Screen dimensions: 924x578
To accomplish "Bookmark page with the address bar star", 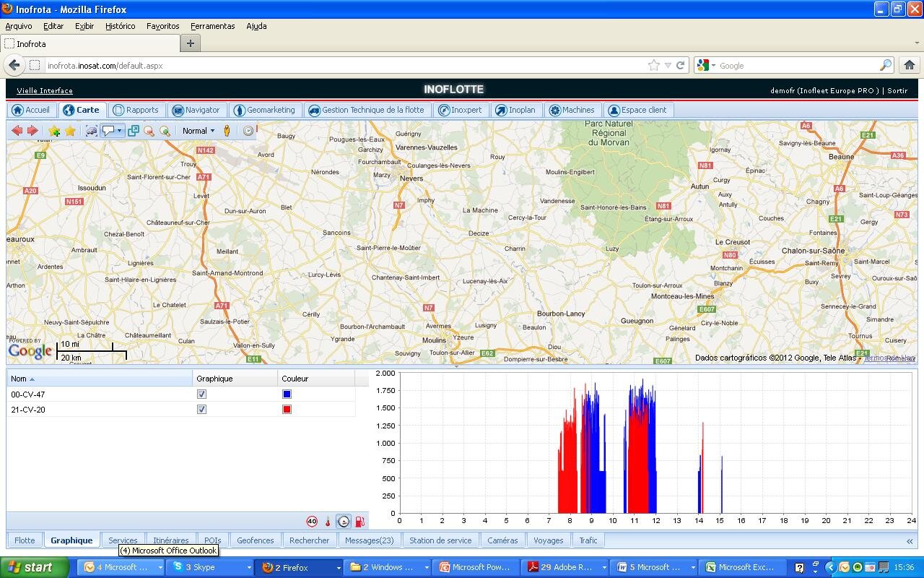I will tap(654, 65).
